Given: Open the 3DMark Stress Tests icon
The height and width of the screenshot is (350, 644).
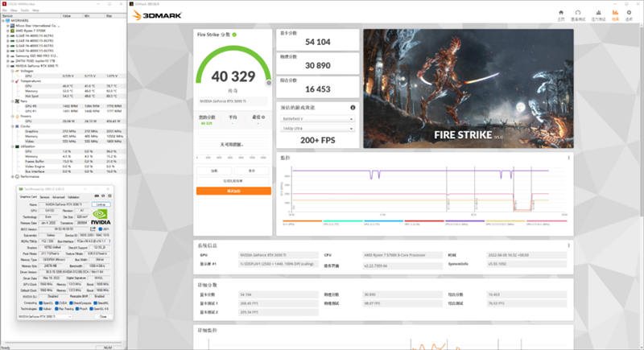Looking at the screenshot, I should 598,13.
